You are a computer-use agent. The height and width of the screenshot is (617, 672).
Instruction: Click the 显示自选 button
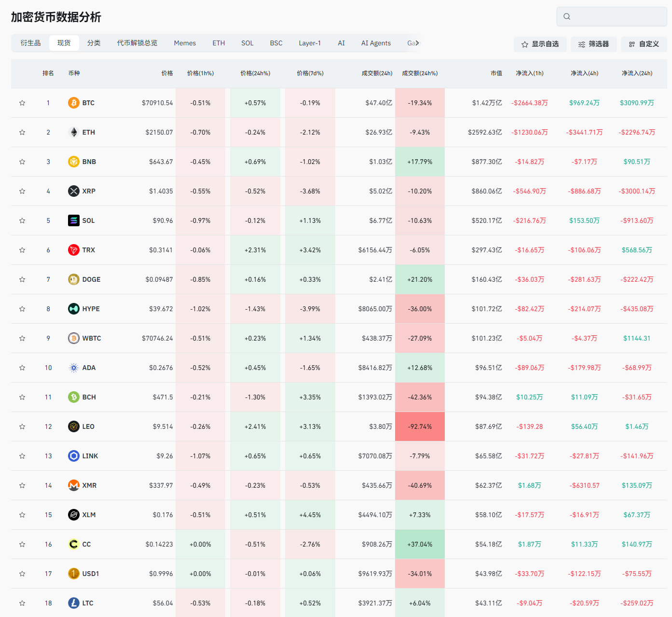pyautogui.click(x=540, y=44)
